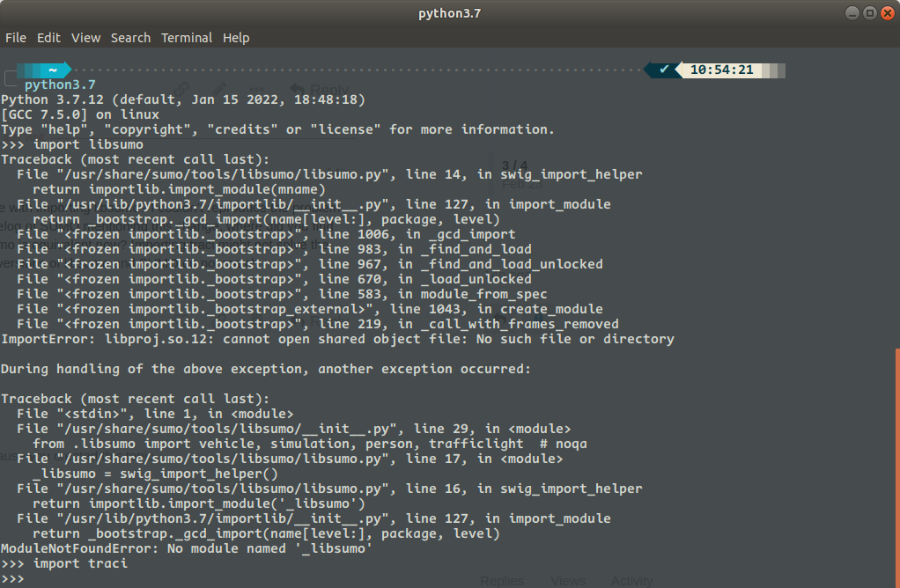Click the ModuleNotFoundError '_libsumo' line

pyautogui.click(x=186, y=548)
